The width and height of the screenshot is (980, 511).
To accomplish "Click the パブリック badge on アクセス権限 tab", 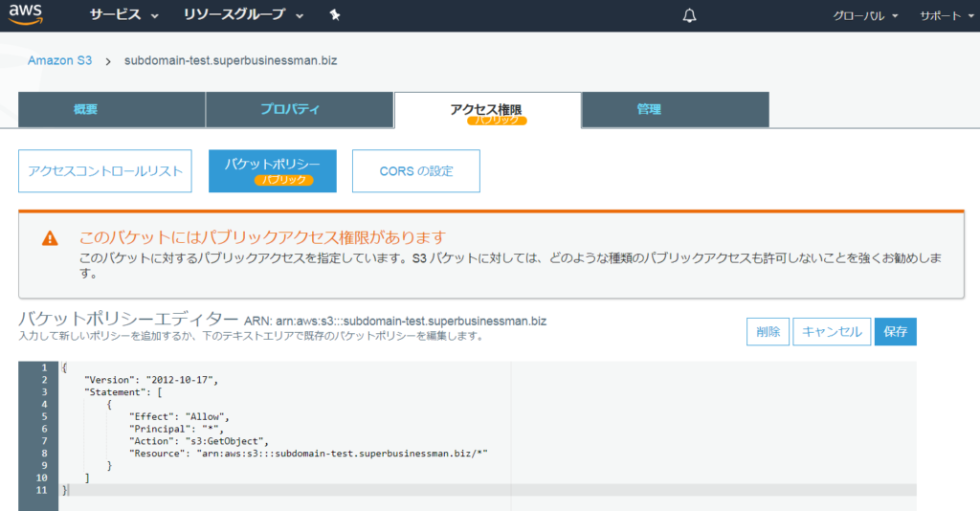I will coord(497,120).
